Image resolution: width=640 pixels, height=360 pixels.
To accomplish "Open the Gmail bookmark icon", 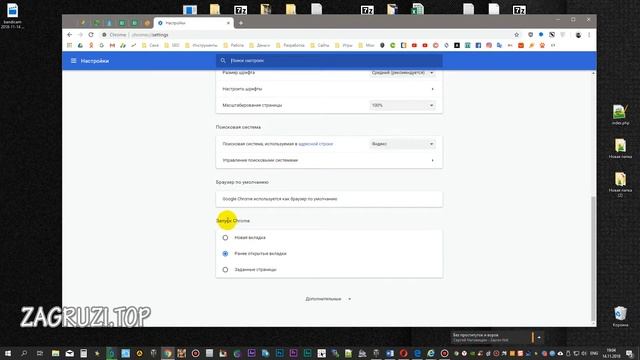I will pyautogui.click(x=112, y=45).
